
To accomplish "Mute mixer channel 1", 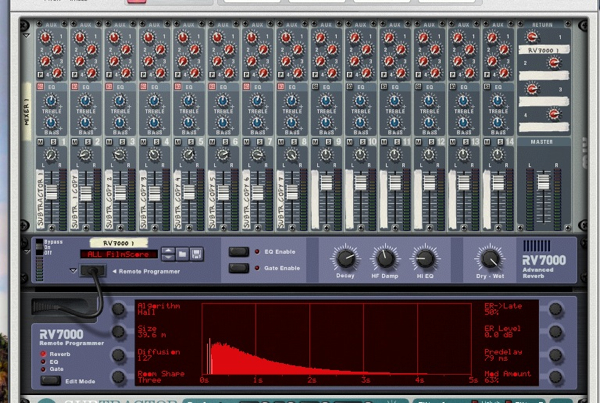I will coord(39,142).
